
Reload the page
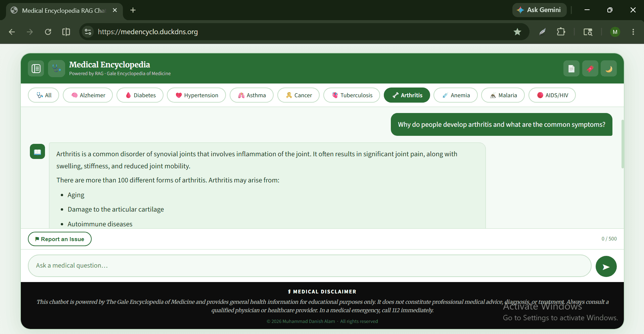coord(48,32)
